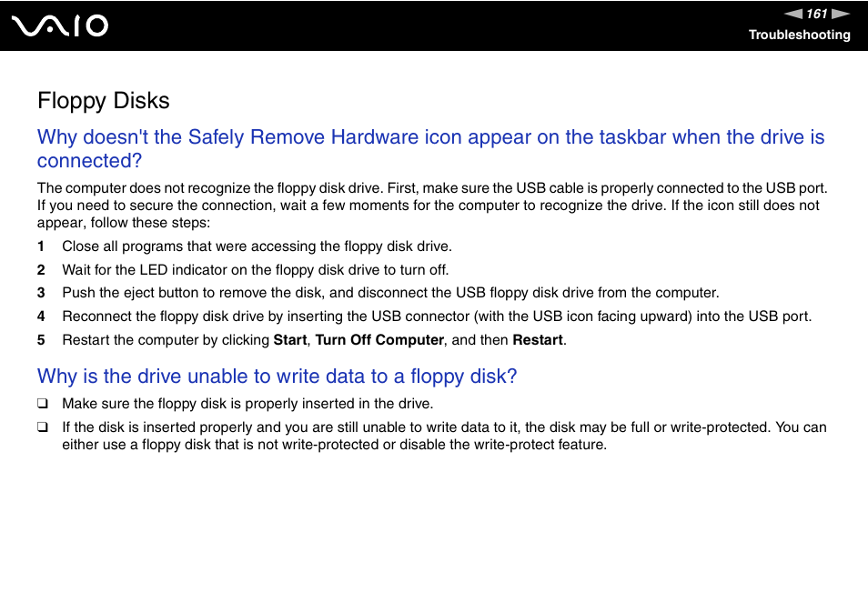Screen dimensions: 868x613
Task: Click the bold 'Restart' word in step 5
Action: [538, 339]
